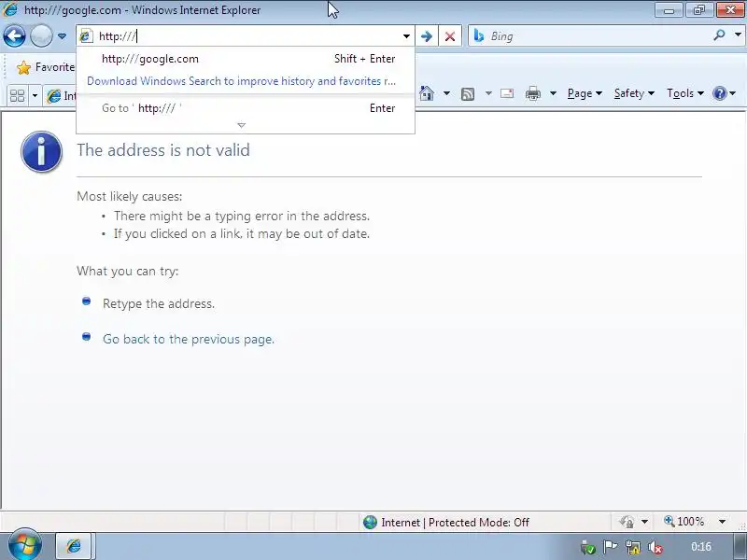Click the Internet Explorer title bar icon
Viewport: 747px width, 560px height.
coord(10,9)
